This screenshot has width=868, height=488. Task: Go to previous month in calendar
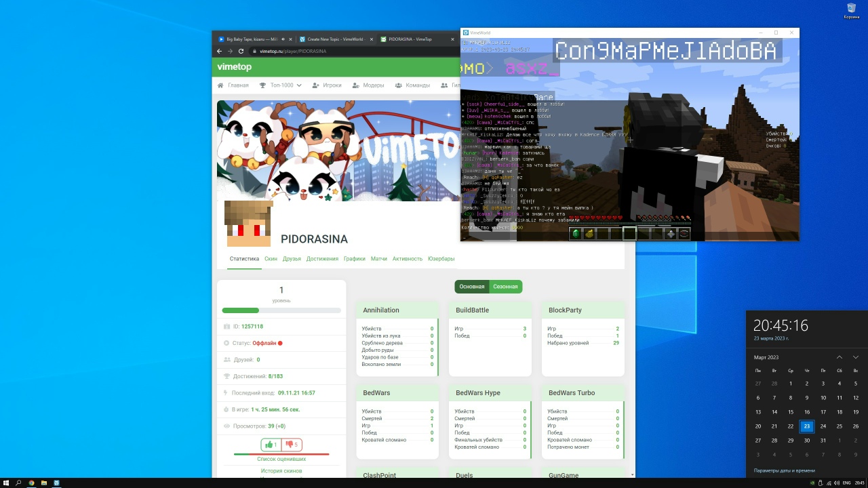840,357
